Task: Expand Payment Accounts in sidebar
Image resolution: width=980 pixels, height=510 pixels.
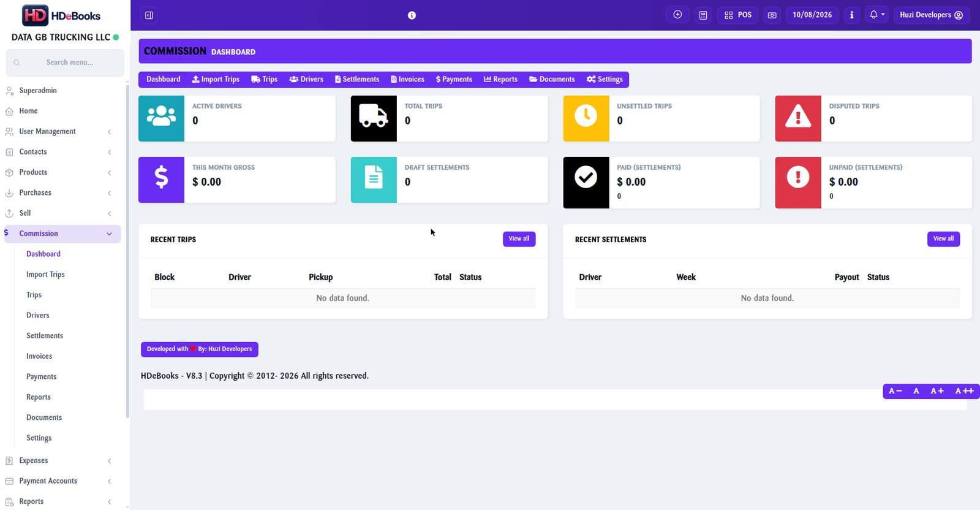Action: (61, 481)
